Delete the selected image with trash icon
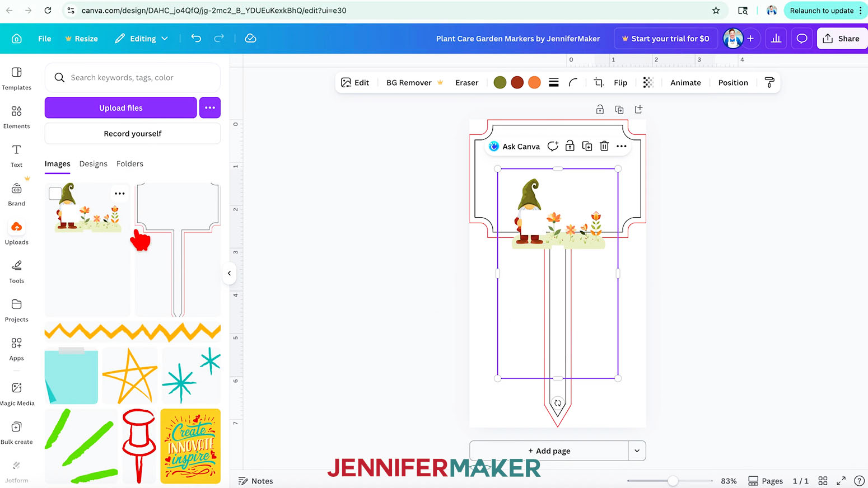868x488 pixels. point(604,146)
